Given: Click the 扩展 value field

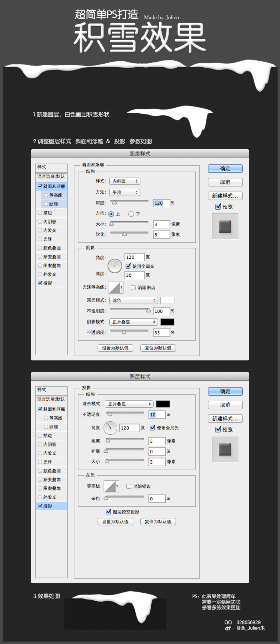Looking at the screenshot, I should (x=157, y=452).
